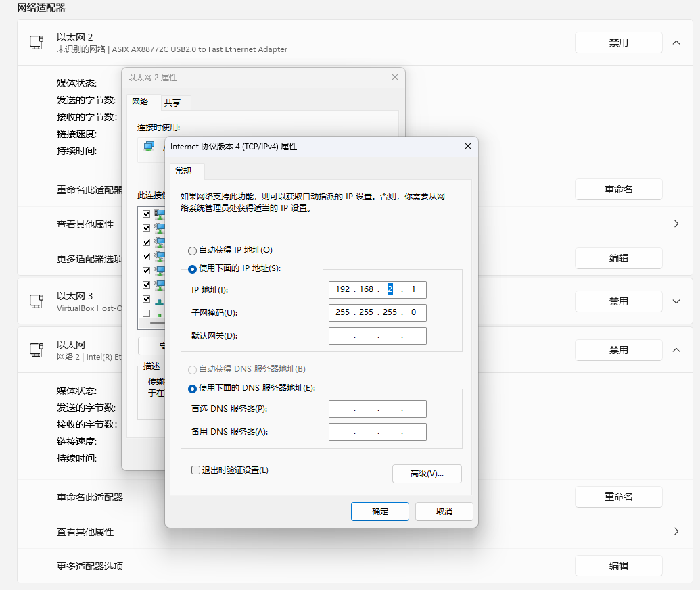Disable 以太网 3 with its 禁用 button
This screenshot has width=700, height=590.
click(x=617, y=301)
